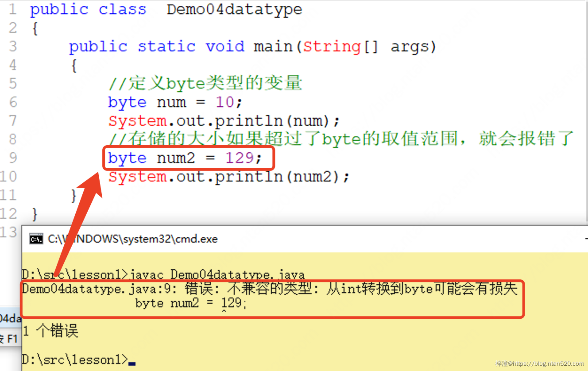Viewport: 588px width, 371px height.
Task: Click the '1 个错误' summary in cmd
Action: [50, 331]
